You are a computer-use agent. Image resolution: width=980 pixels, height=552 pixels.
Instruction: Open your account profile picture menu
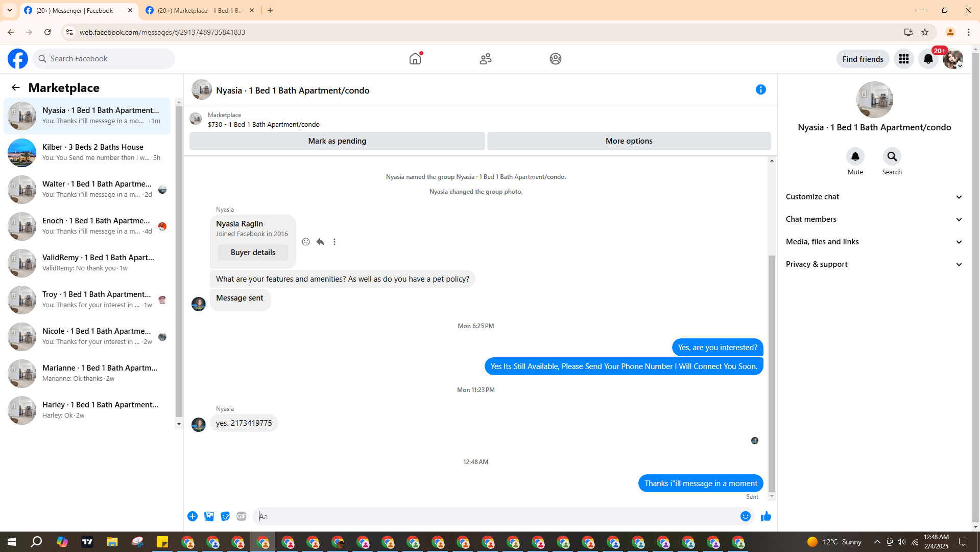pos(953,59)
